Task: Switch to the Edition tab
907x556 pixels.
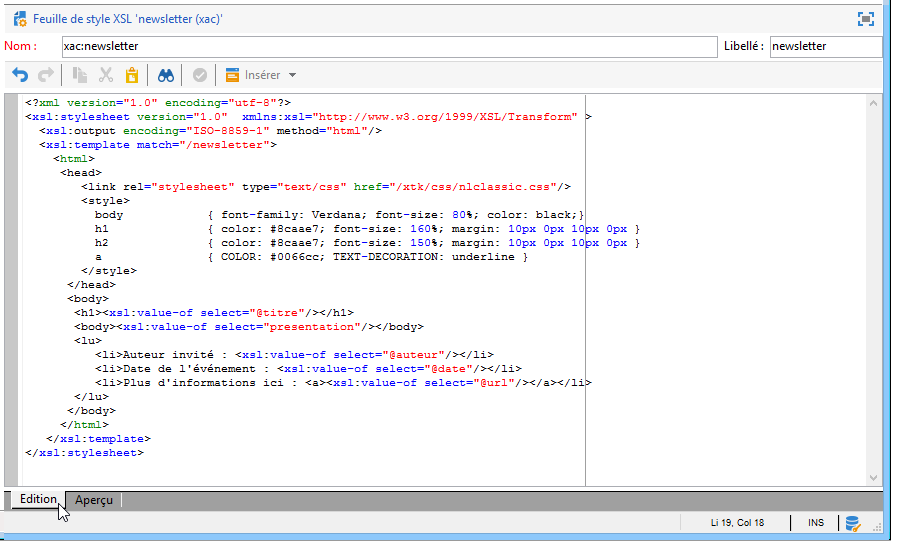Action: (38, 499)
